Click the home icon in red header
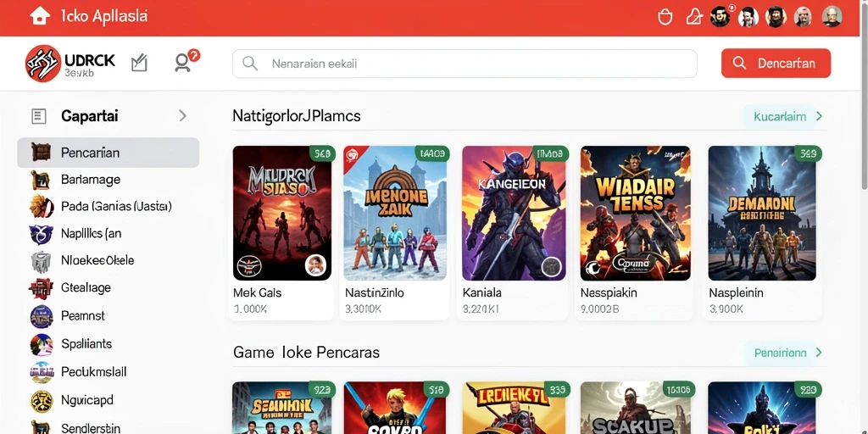The image size is (868, 434). 40,16
